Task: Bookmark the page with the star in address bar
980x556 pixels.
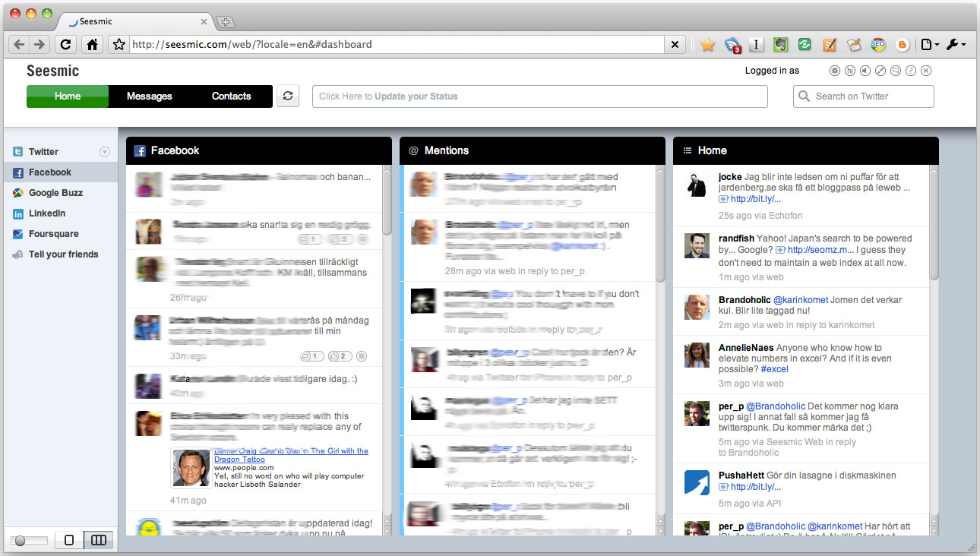Action: pos(119,44)
